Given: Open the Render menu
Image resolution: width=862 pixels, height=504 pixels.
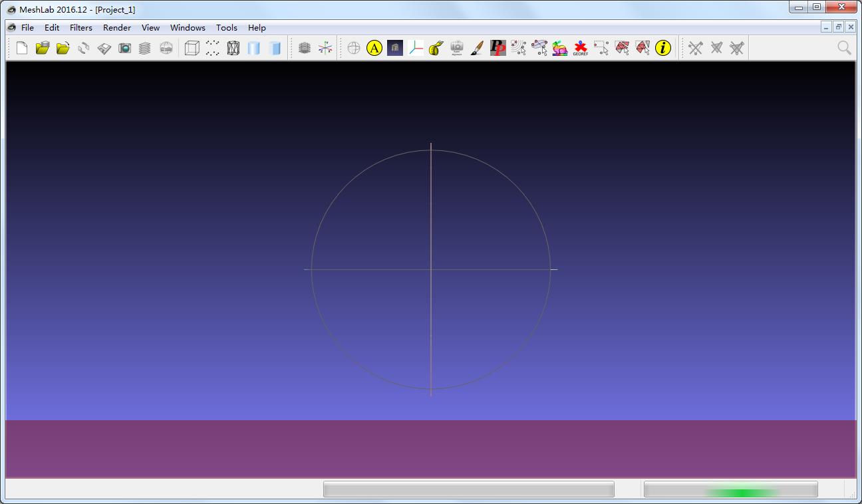Looking at the screenshot, I should pyautogui.click(x=116, y=27).
